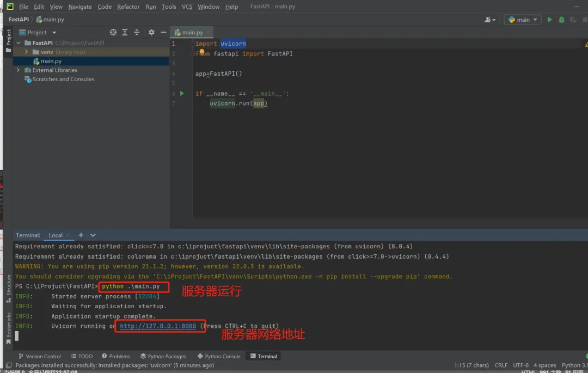Open the View menu
This screenshot has height=373, width=588.
coord(56,7)
